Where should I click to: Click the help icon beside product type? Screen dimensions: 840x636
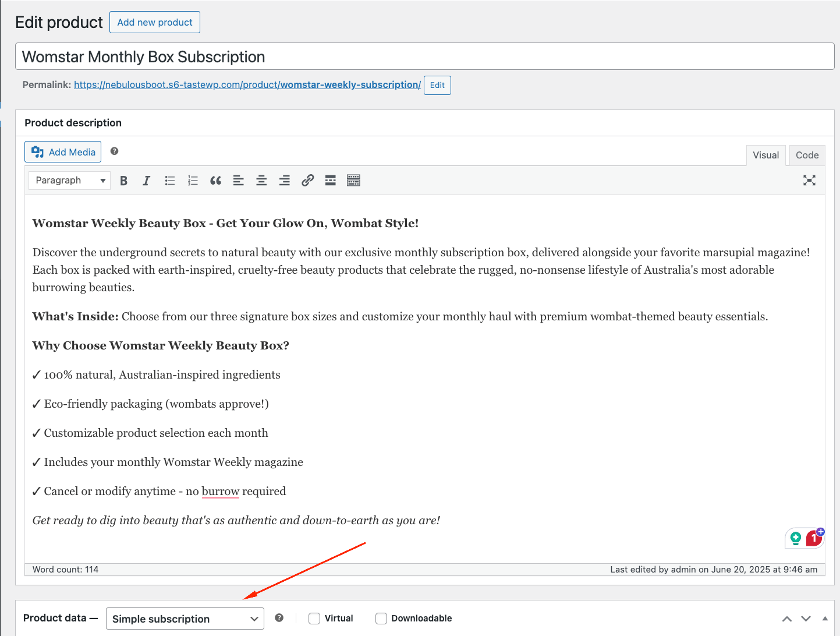[279, 618]
